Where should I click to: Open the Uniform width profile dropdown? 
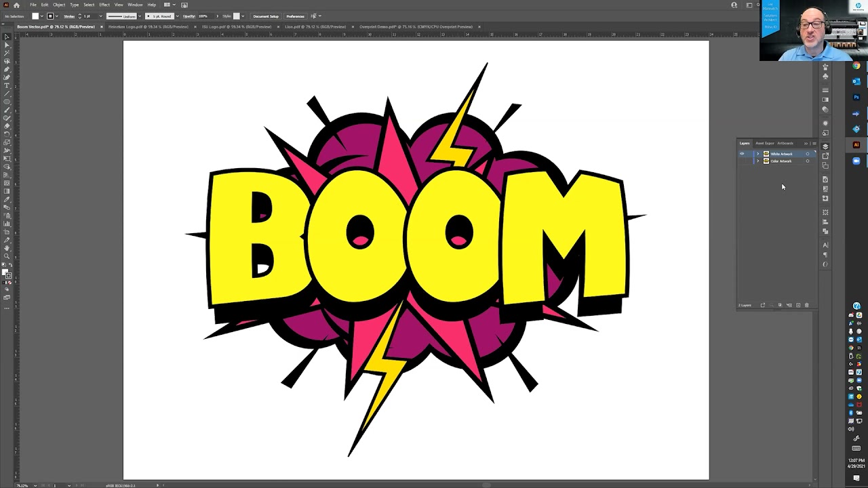tap(140, 16)
